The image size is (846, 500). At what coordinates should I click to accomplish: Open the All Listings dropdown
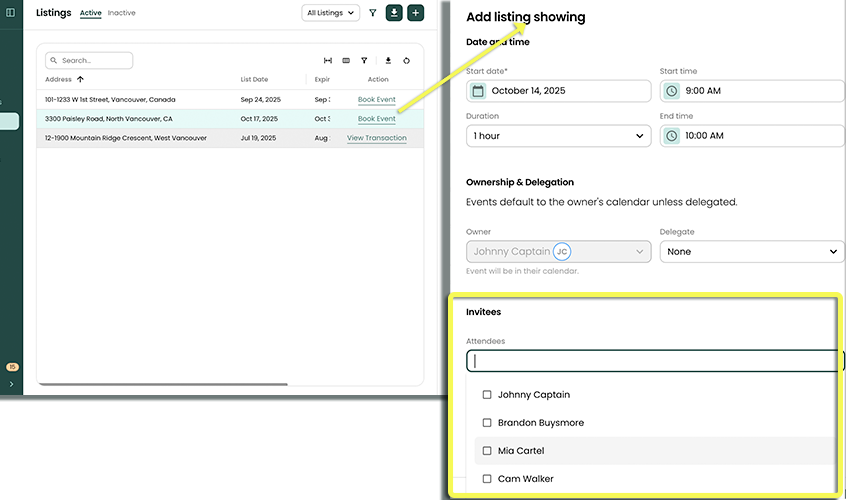[x=331, y=13]
